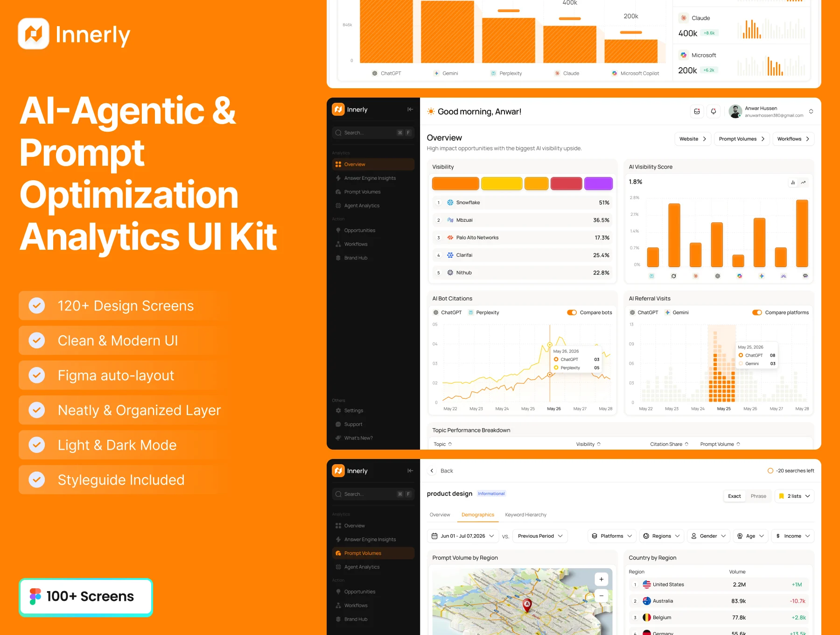Viewport: 840px width, 635px height.
Task: Click the Innerly logo in the Good morning sidebar
Action: coord(338,109)
